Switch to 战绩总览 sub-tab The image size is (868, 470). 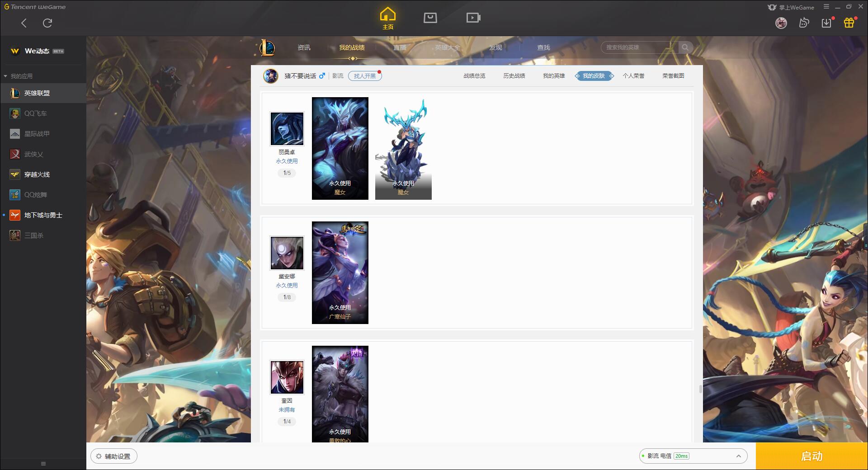[x=474, y=76]
